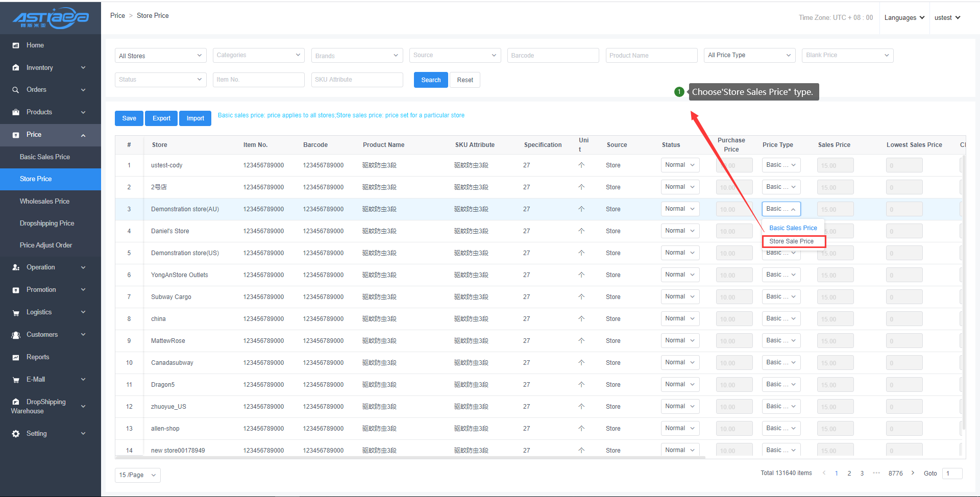The image size is (980, 497).
Task: Go to next page arrow
Action: [913, 473]
